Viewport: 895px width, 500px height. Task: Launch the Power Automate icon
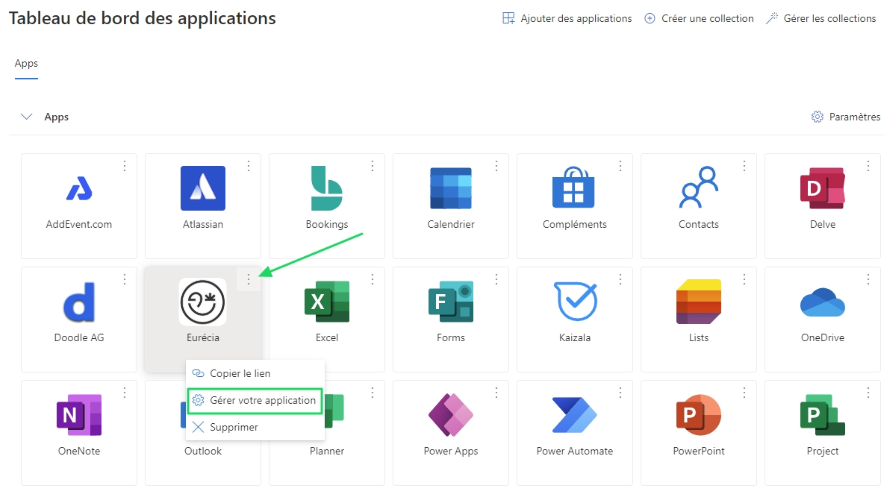(x=575, y=415)
